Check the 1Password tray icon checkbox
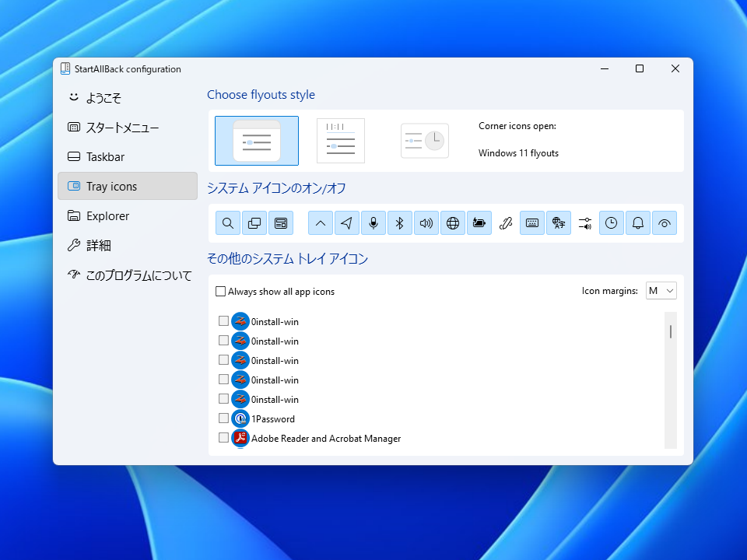This screenshot has height=560, width=747. point(223,418)
